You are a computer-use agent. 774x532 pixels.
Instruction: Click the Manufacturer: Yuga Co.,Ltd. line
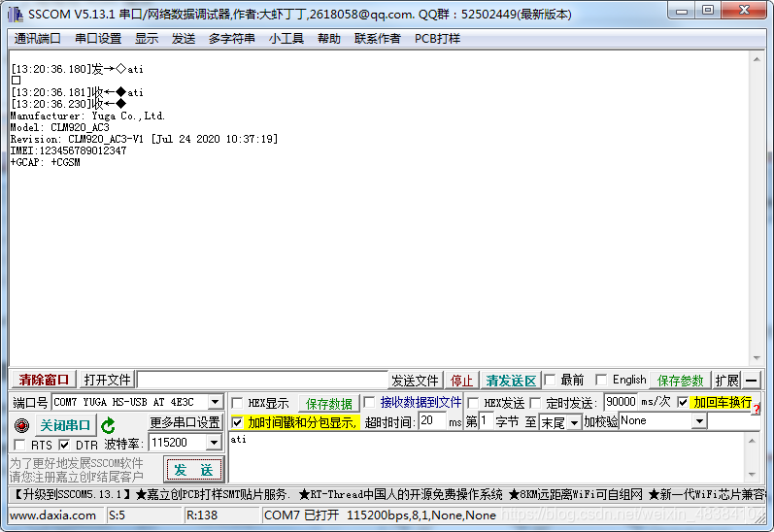coord(87,116)
